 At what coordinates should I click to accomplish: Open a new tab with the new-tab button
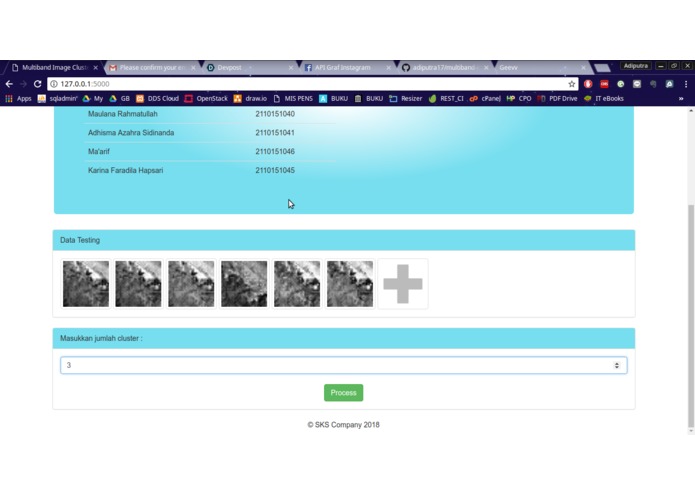602,68
